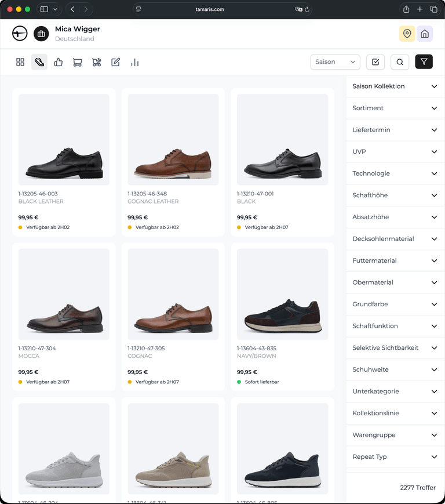Open the shopping cart view
445x504 pixels.
[77, 61]
